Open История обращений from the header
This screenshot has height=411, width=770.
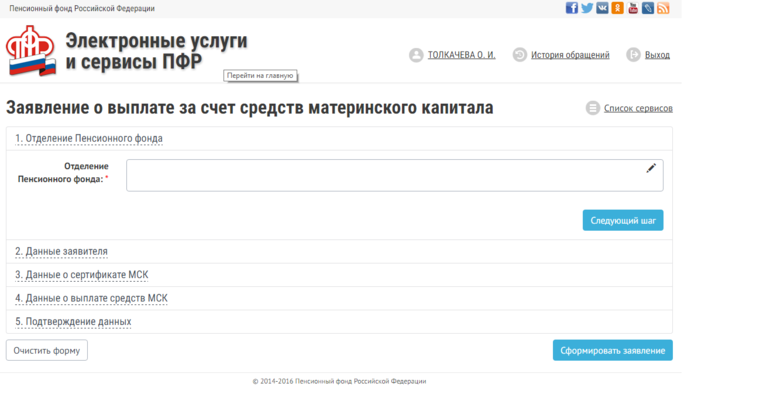pos(569,55)
